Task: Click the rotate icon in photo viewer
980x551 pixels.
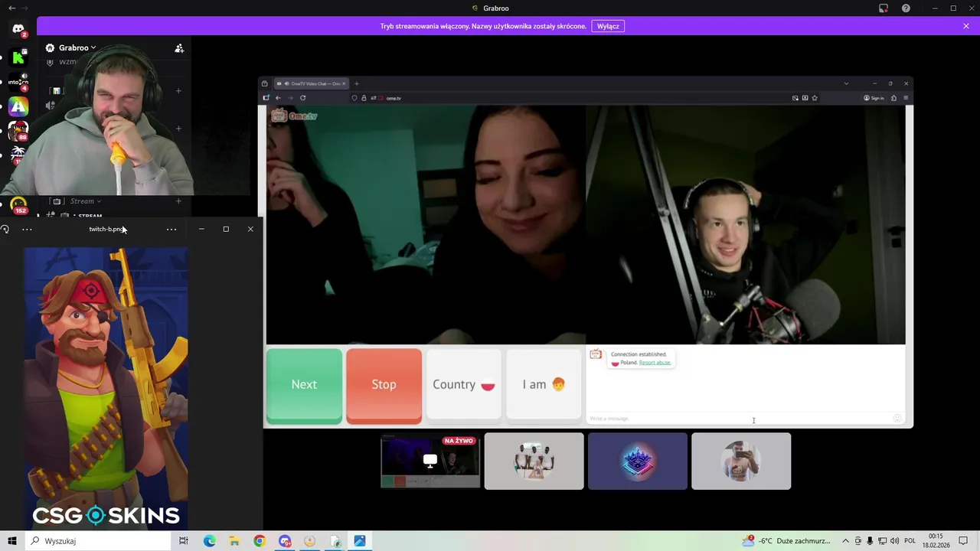Action: point(5,229)
